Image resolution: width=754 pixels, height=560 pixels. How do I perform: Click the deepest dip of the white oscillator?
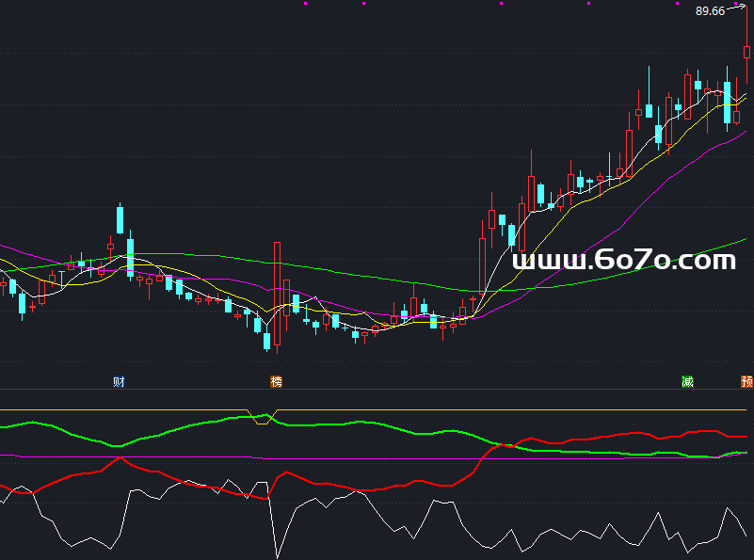click(x=277, y=555)
